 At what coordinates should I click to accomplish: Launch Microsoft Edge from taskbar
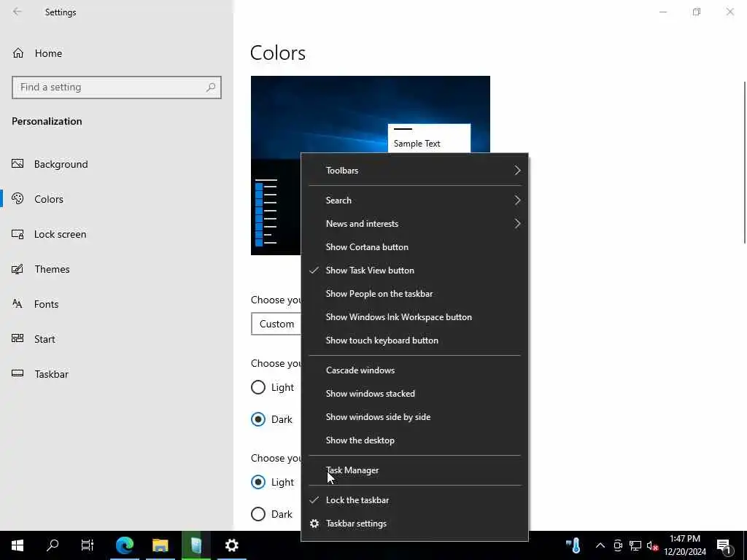(125, 545)
